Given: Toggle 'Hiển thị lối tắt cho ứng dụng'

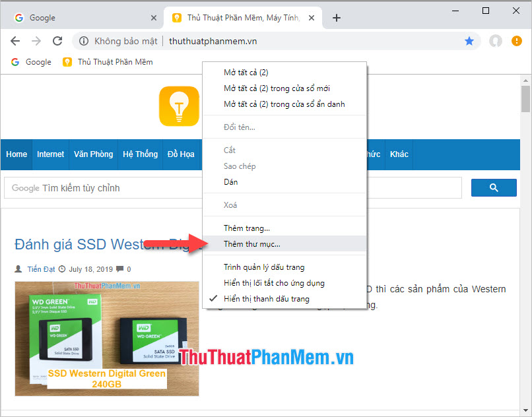Looking at the screenshot, I should tap(284, 283).
